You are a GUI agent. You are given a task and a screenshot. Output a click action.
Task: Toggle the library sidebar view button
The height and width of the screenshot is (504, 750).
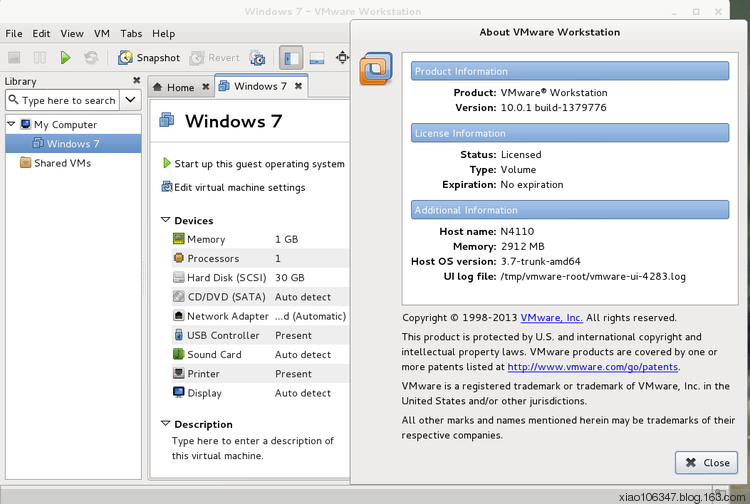tap(291, 58)
